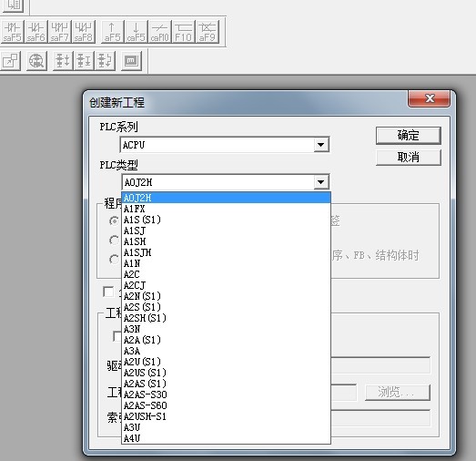Screen dimensions: 476x461
Task: Select the first program type radio button
Action: click(x=114, y=220)
